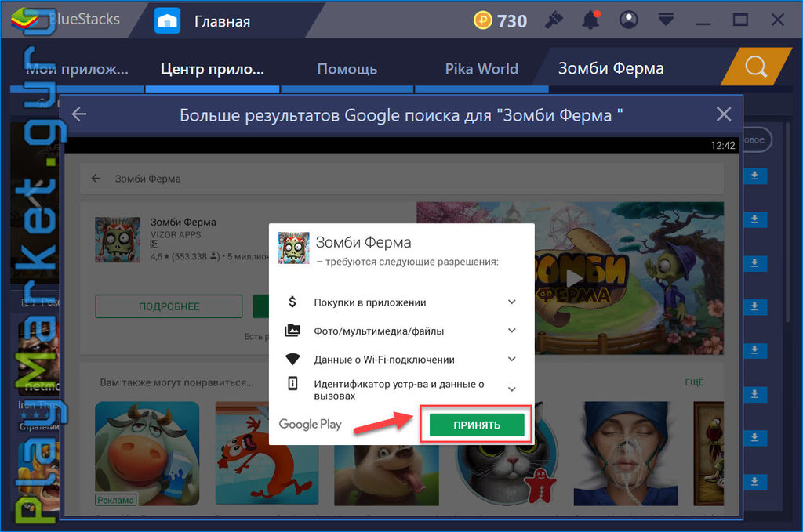The width and height of the screenshot is (803, 532).
Task: Click the first download icon in right column
Action: pyautogui.click(x=754, y=176)
